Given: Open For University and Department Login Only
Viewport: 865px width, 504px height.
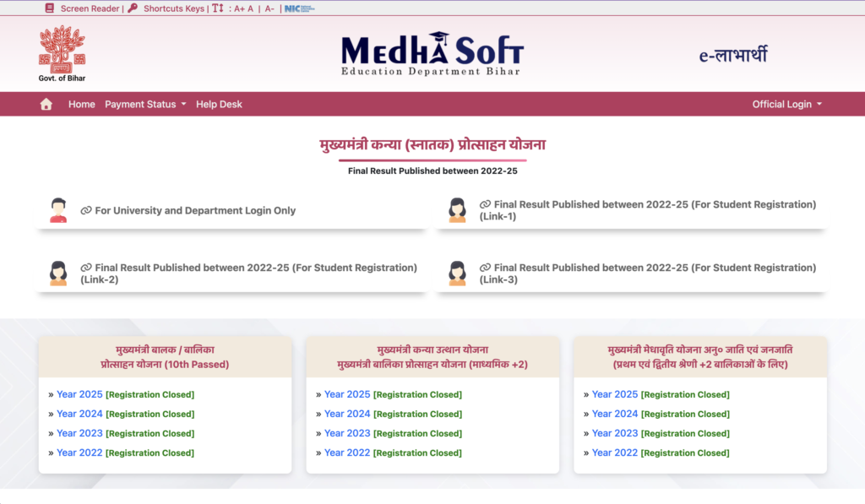Looking at the screenshot, I should click(195, 211).
